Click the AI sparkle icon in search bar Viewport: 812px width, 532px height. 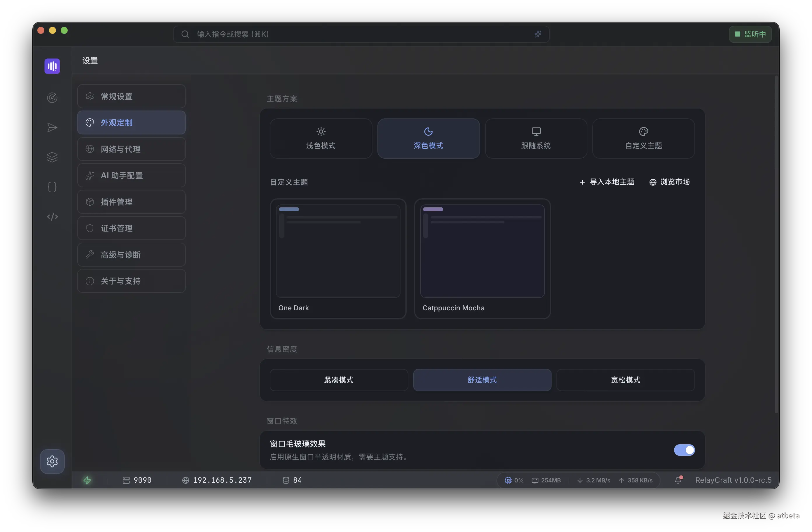pyautogui.click(x=538, y=34)
